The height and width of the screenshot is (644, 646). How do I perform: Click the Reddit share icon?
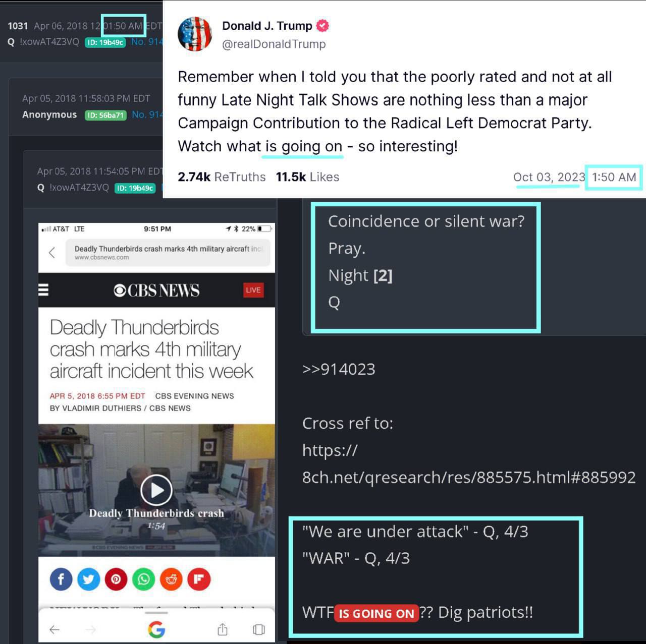pyautogui.click(x=171, y=579)
